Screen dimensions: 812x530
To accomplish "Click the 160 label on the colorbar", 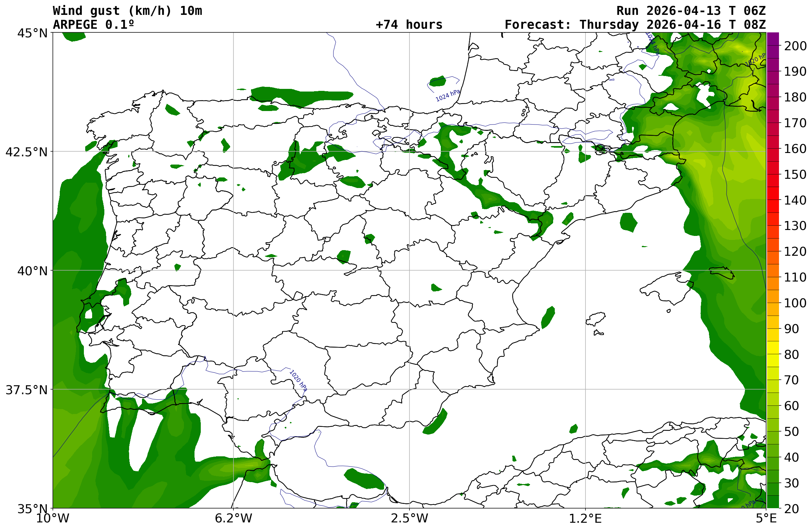I will point(794,149).
